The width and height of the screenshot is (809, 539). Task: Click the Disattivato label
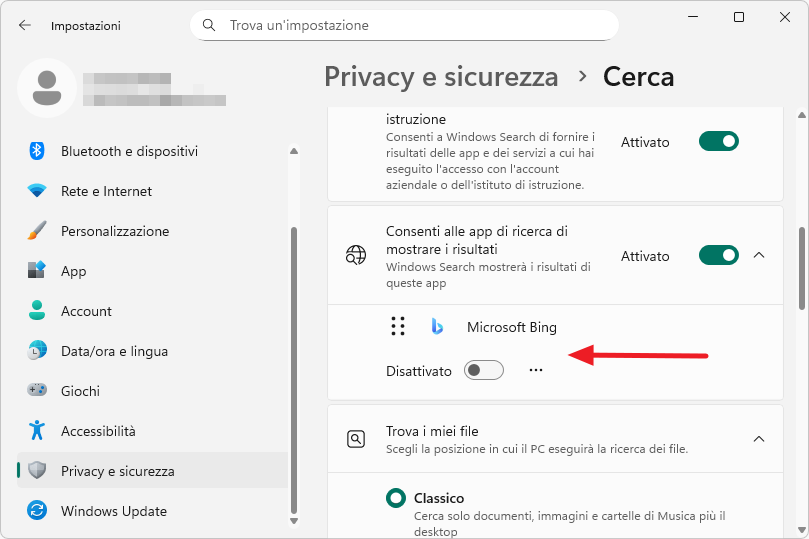click(x=419, y=371)
